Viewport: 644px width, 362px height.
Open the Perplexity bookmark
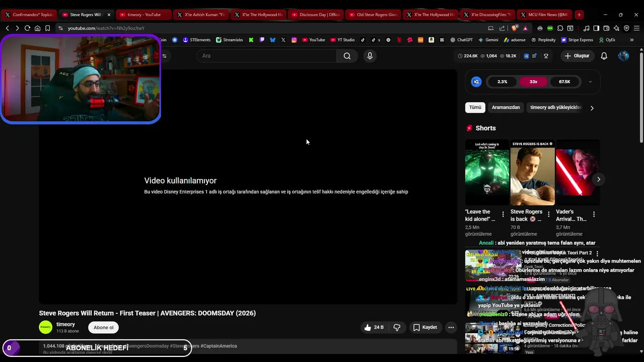coord(544,40)
